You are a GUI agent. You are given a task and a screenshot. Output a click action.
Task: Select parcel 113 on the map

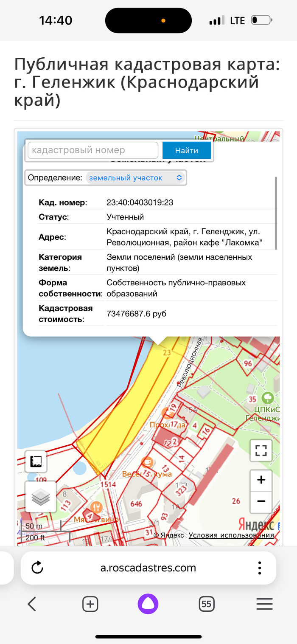pos(66,505)
